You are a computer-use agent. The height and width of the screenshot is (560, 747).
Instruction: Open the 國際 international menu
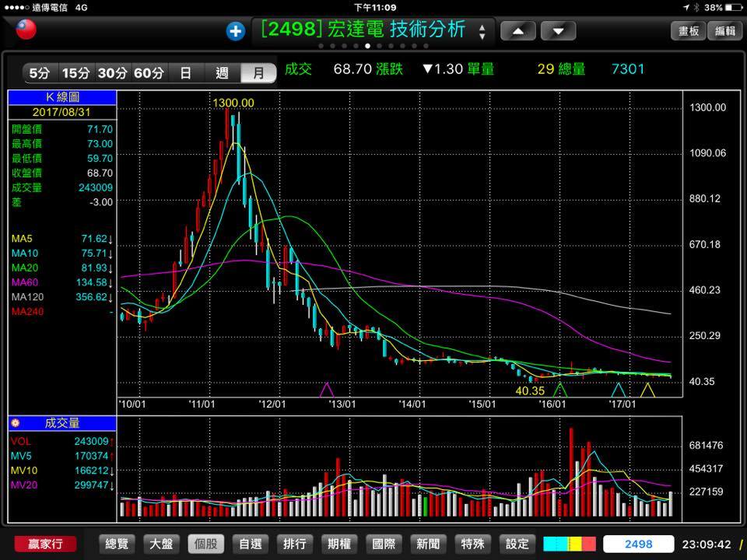384,544
